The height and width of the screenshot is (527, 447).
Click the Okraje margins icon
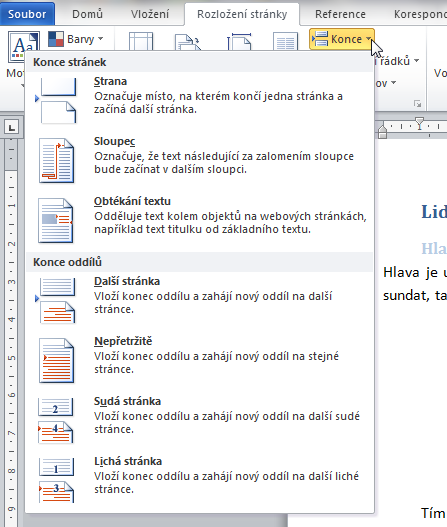pos(141,41)
